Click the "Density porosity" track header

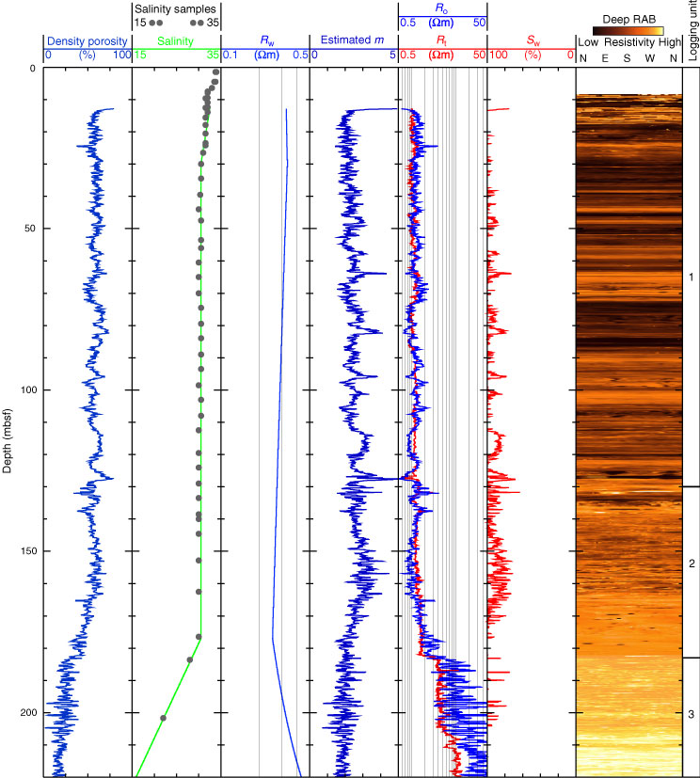click(87, 41)
